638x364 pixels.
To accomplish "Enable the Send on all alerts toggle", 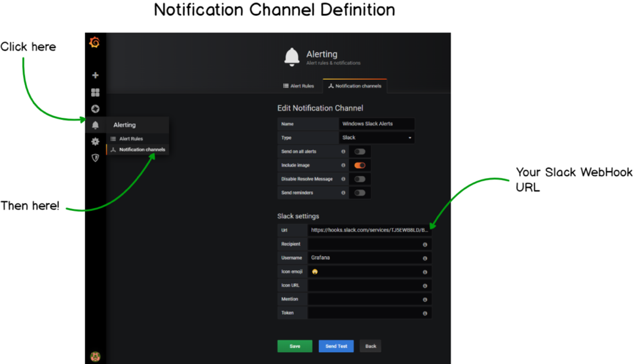I will 360,152.
